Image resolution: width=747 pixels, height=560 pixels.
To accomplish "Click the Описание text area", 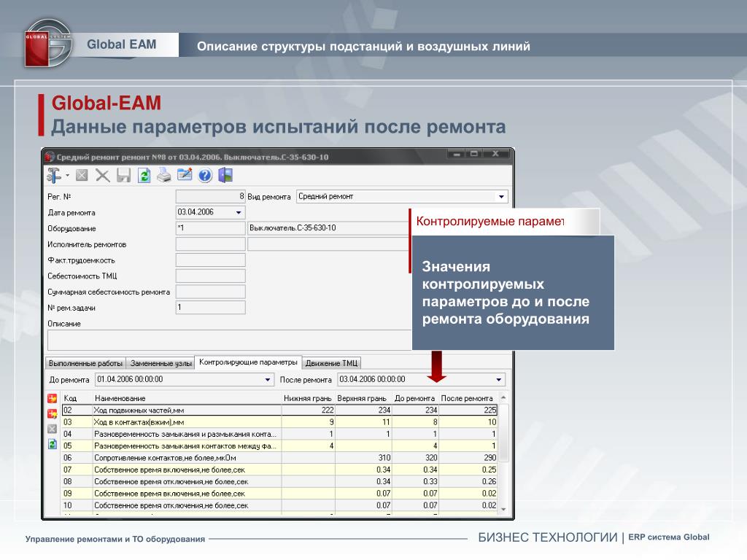I will [x=229, y=340].
